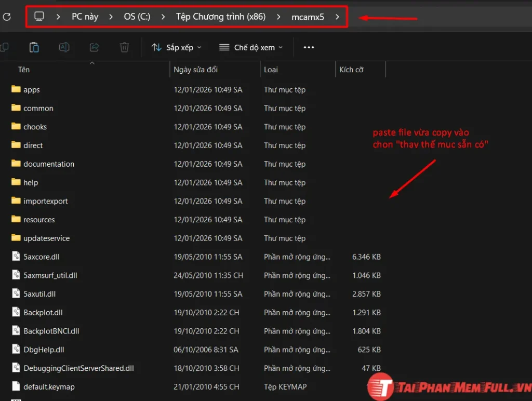The width and height of the screenshot is (532, 401).
Task: Click the Refresh icon beside the address bar
Action: [x=7, y=16]
